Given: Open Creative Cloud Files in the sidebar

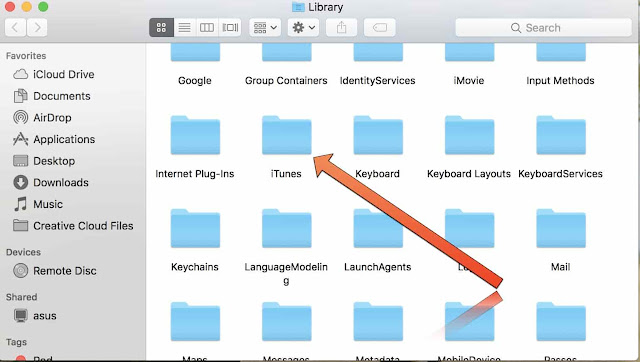Looking at the screenshot, I should point(73,226).
